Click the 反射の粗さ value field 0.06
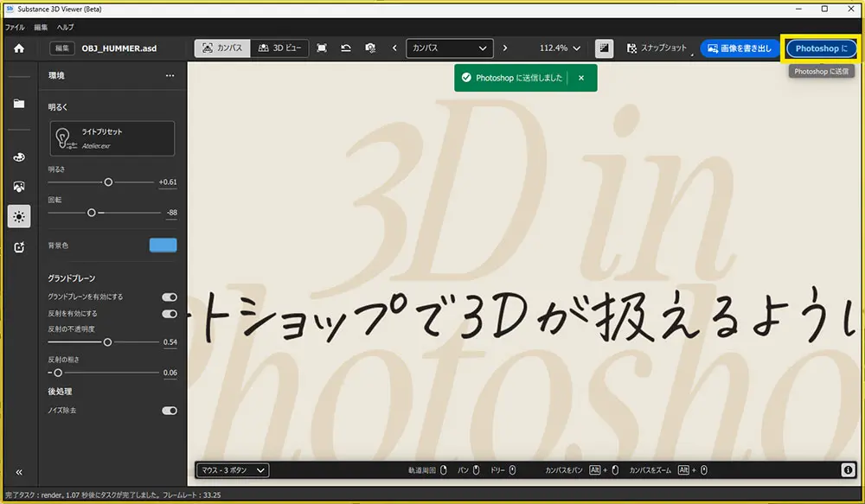 (x=170, y=373)
